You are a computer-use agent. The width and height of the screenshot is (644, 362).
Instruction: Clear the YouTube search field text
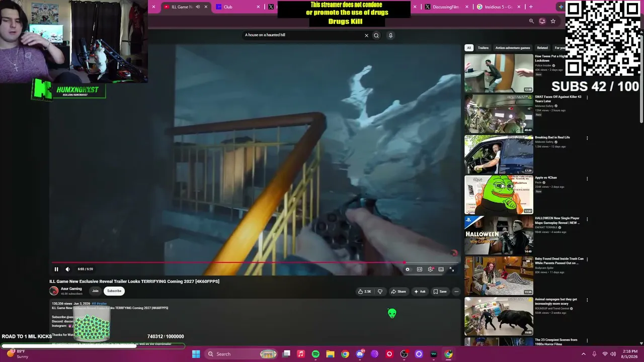coord(366,35)
